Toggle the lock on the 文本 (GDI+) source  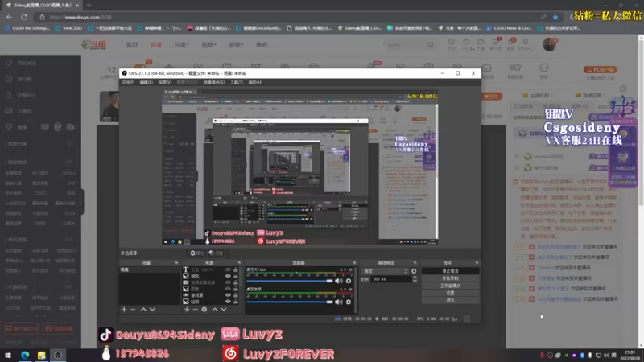click(x=236, y=270)
